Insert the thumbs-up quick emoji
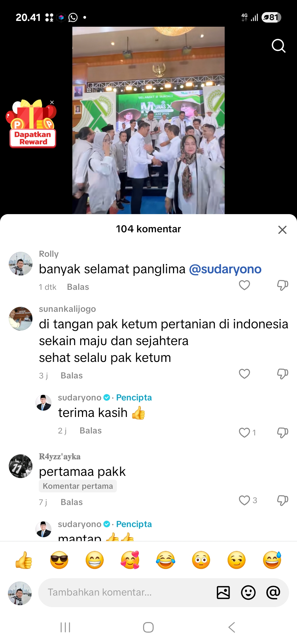Screen dimensions: 297x644 24,560
